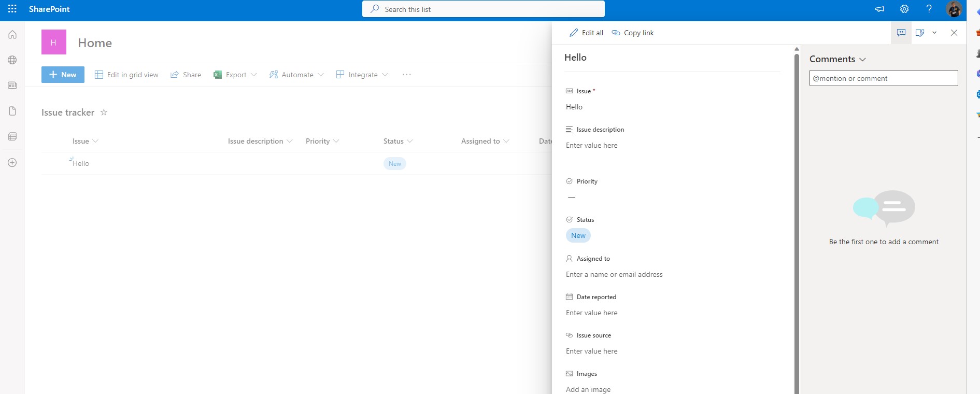This screenshot has height=394, width=980.
Task: Click the @mention or comment field
Action: pos(883,78)
